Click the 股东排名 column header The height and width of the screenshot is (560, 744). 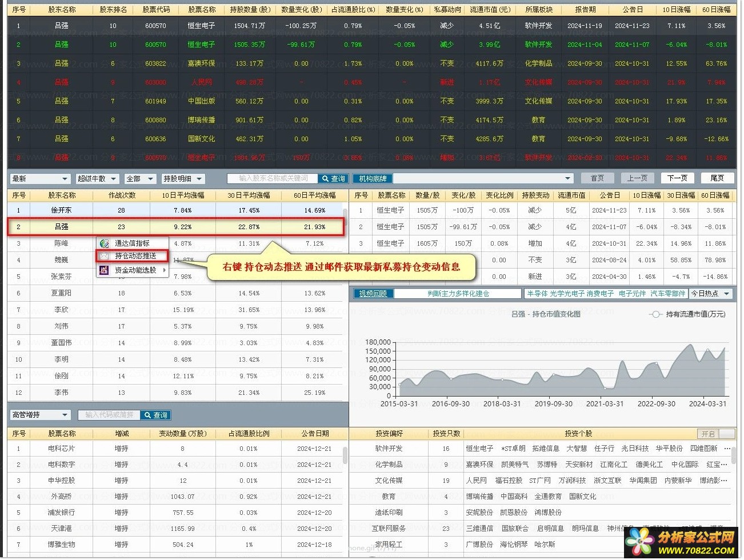(113, 10)
